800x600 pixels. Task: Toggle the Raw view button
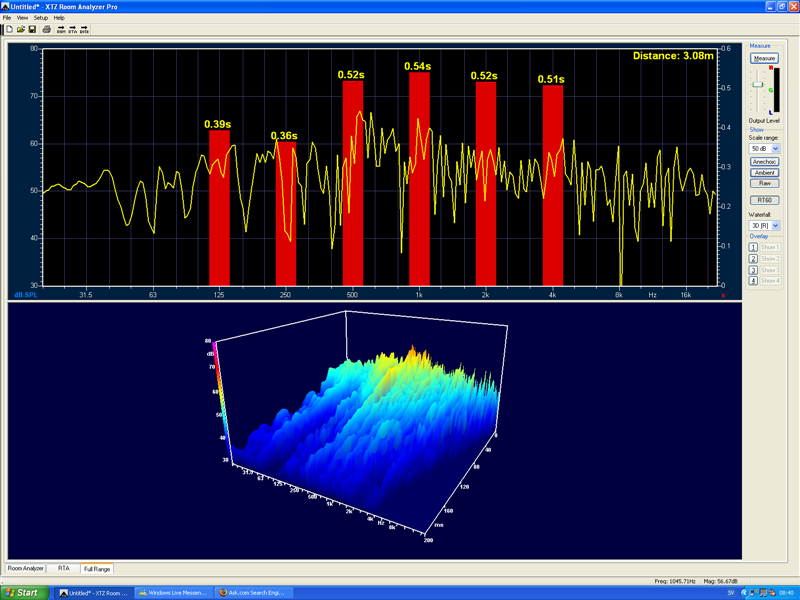tap(764, 183)
